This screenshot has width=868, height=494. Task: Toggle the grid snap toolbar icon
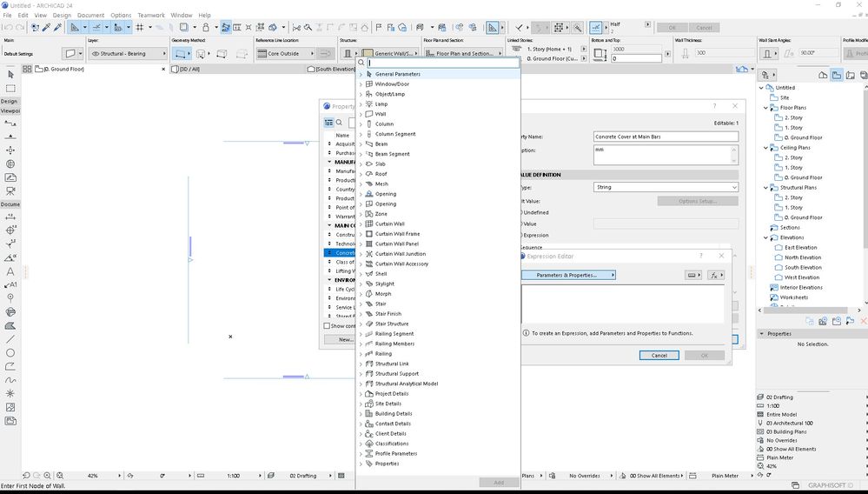pyautogui.click(x=139, y=28)
